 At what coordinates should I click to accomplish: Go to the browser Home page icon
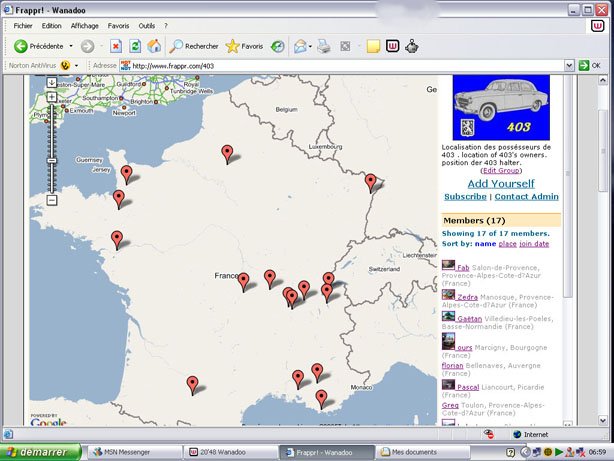click(x=154, y=46)
